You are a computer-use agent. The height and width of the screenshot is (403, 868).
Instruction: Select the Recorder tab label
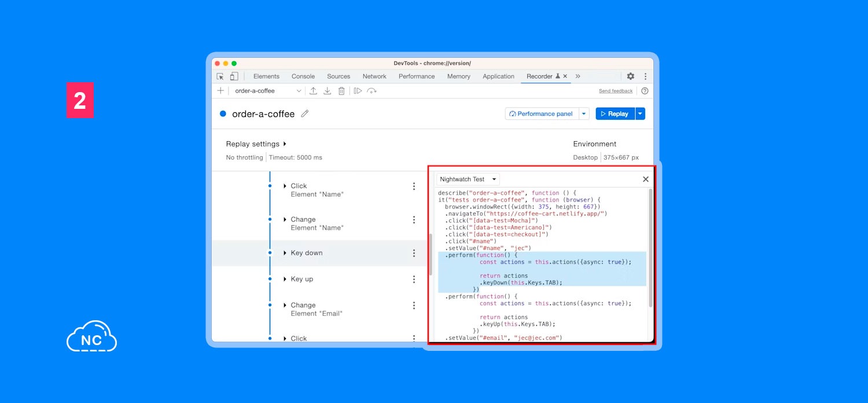coord(539,76)
